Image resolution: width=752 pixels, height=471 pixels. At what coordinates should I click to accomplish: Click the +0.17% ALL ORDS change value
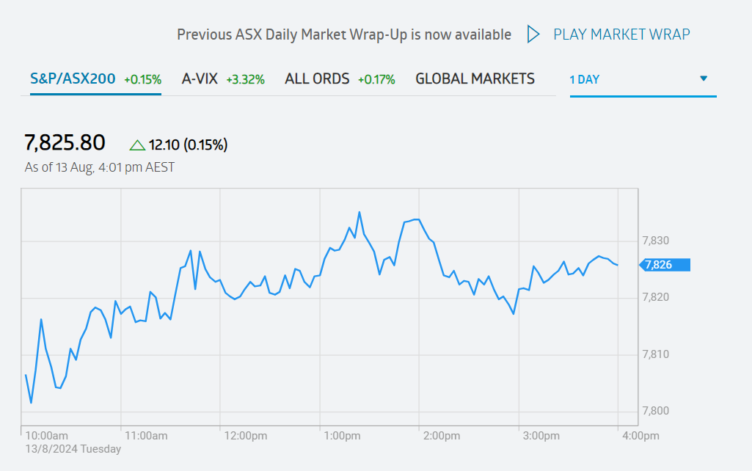376,80
